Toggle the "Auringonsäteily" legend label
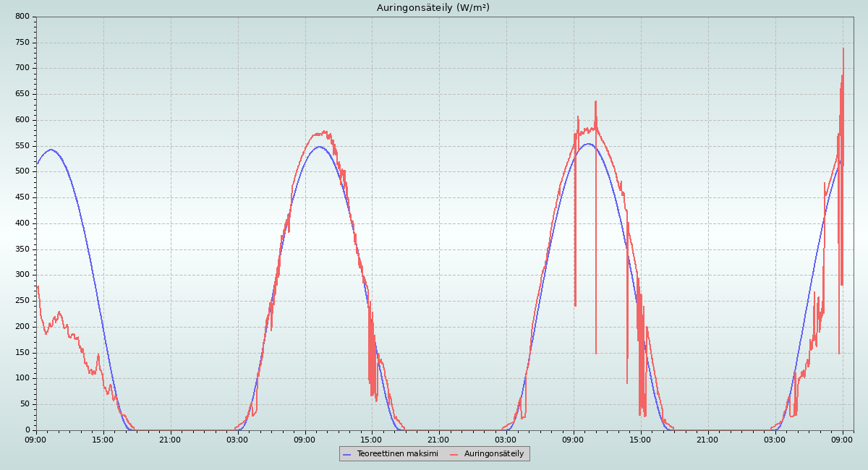Screen dimensions: 868x470 coord(494,454)
